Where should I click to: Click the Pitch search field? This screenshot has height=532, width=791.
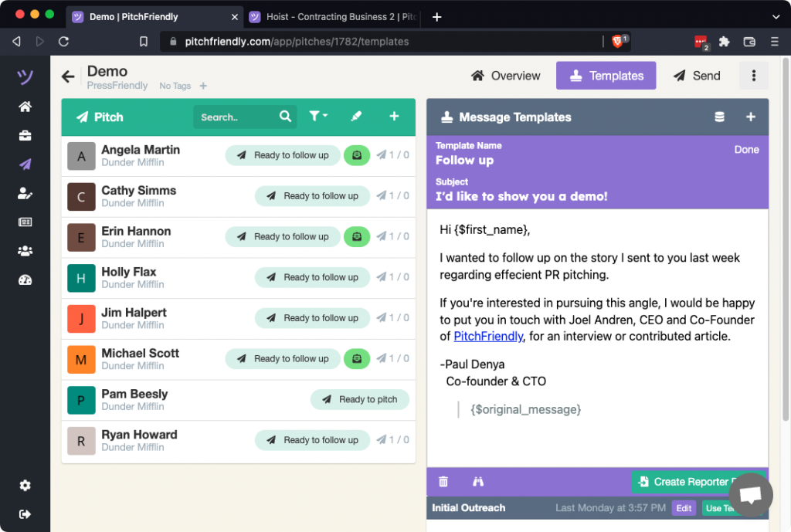[236, 117]
